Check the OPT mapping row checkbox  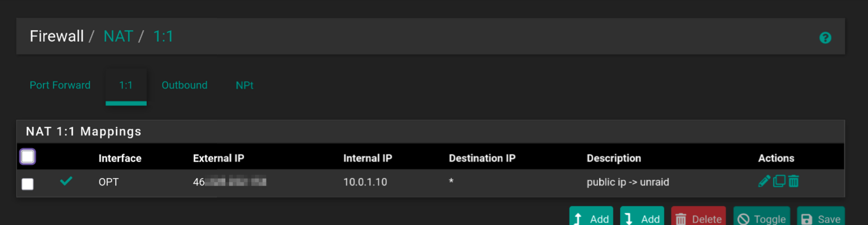click(x=28, y=184)
